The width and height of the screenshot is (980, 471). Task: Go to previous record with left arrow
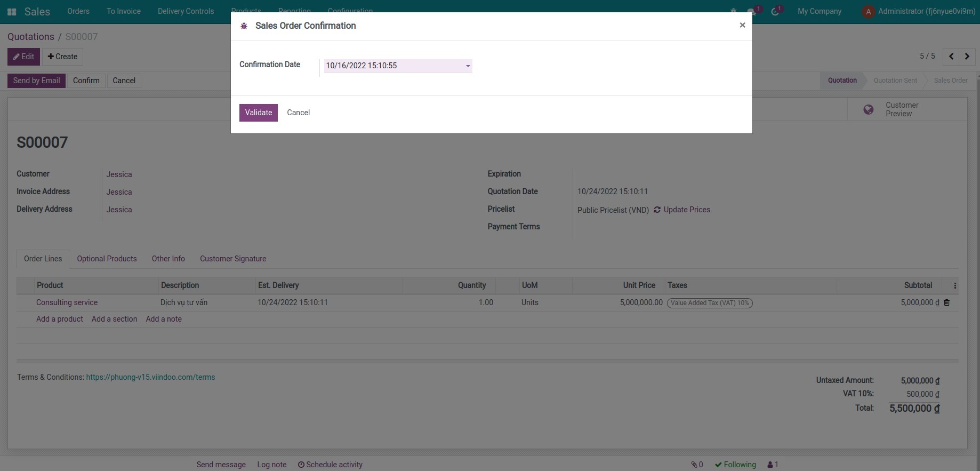click(951, 57)
